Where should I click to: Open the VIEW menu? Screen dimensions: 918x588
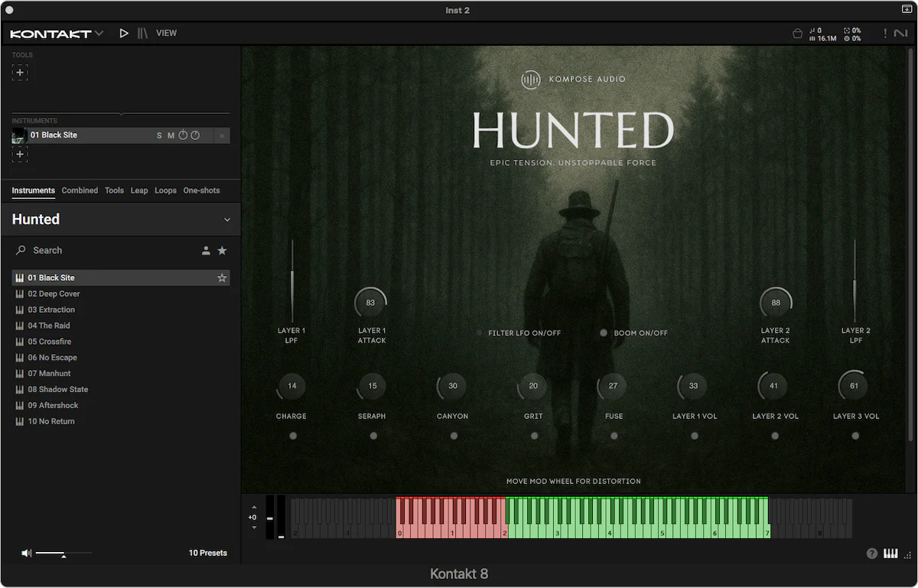(167, 33)
